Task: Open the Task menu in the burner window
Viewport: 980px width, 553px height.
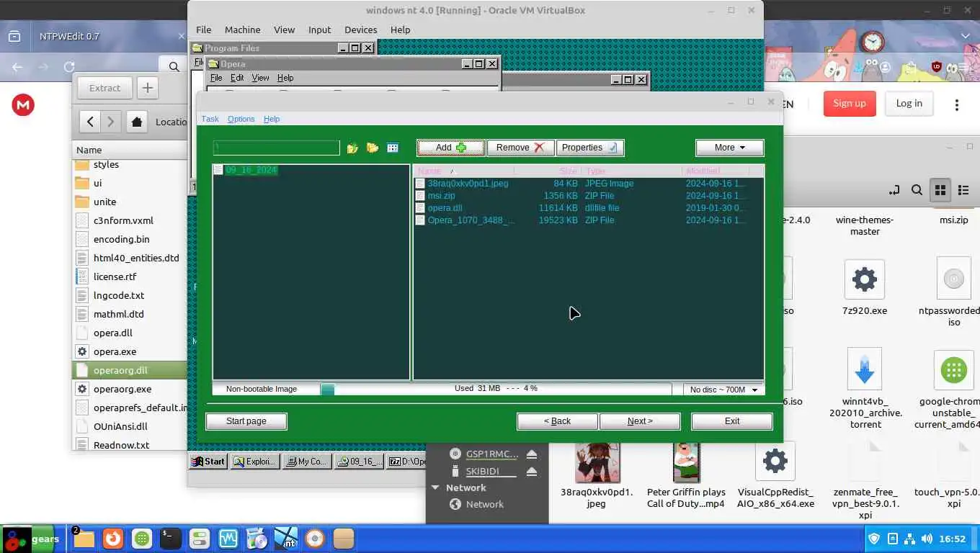Action: click(210, 119)
